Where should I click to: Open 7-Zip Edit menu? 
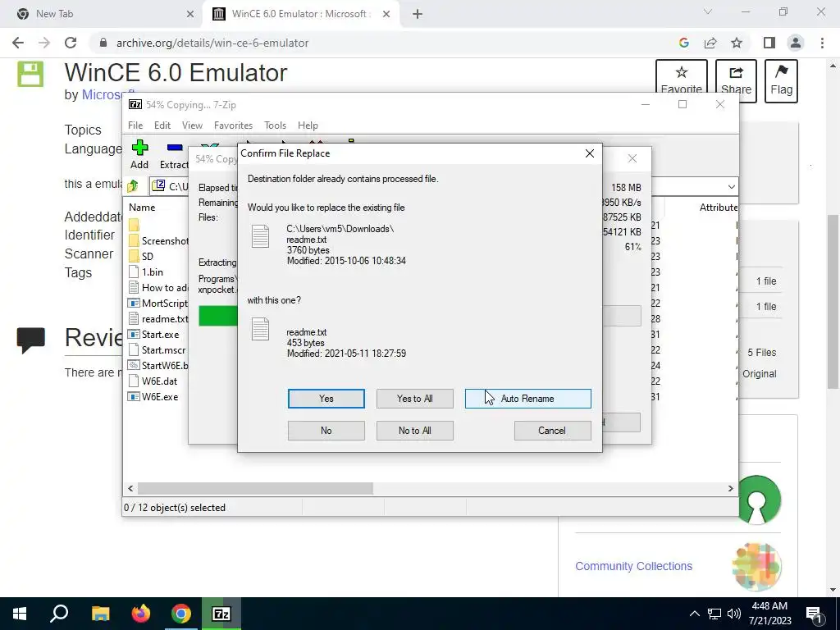162,126
